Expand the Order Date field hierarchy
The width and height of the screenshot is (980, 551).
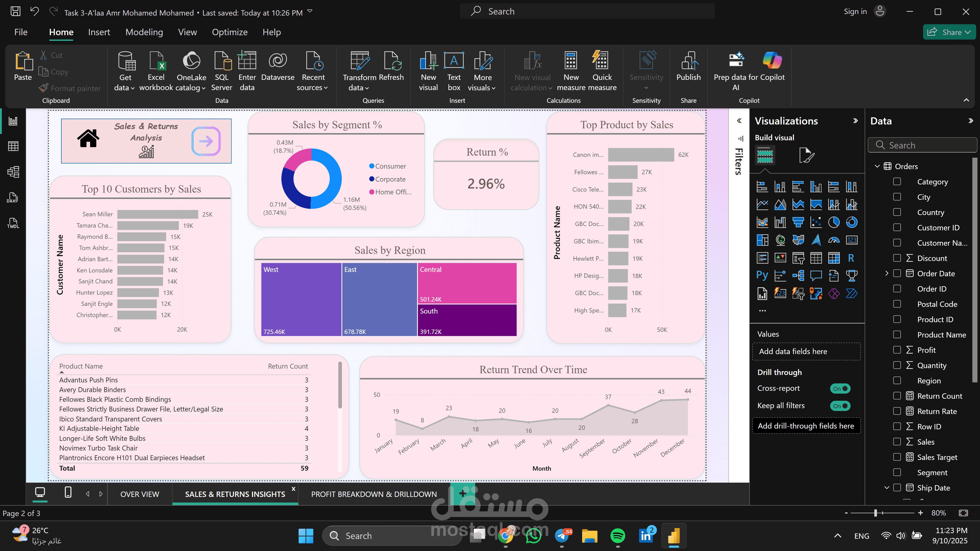point(886,273)
